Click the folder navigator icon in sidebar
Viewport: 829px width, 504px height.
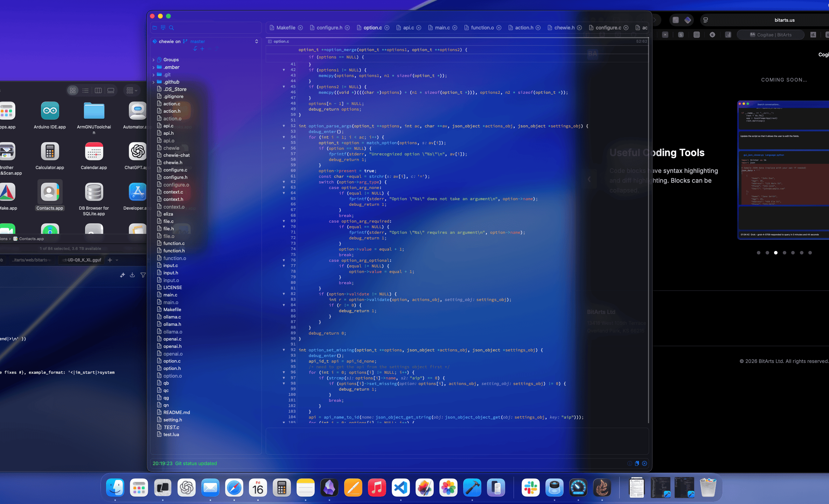pos(155,28)
